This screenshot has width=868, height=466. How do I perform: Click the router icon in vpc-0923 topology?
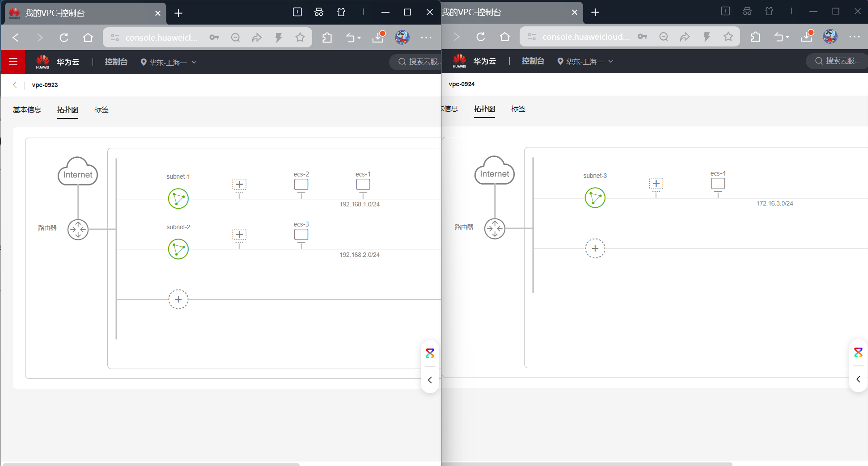coord(78,230)
